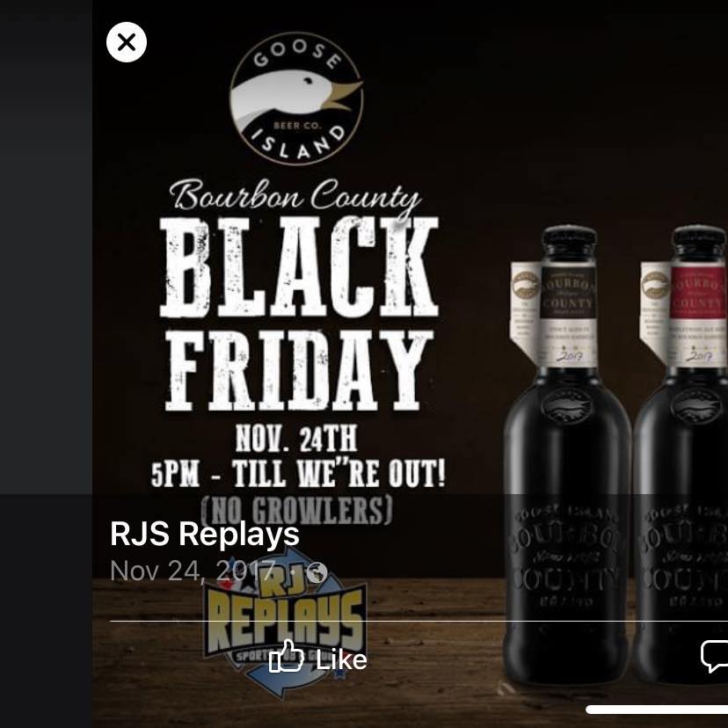Click the RJ Replays sports pub logo
728x728 pixels.
coord(285,624)
